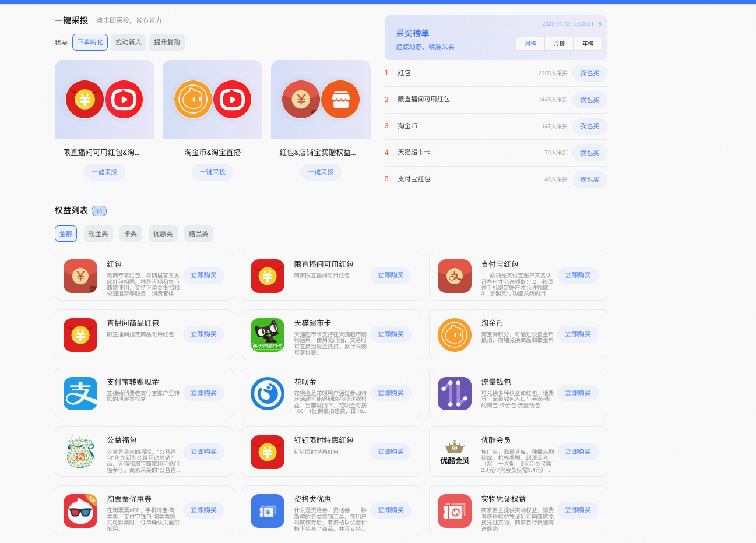Click the purple 流量钱包 icon

455,393
